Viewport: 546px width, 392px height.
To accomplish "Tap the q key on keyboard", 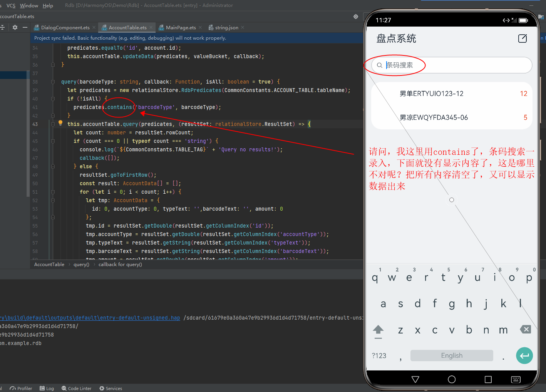I will click(x=375, y=277).
